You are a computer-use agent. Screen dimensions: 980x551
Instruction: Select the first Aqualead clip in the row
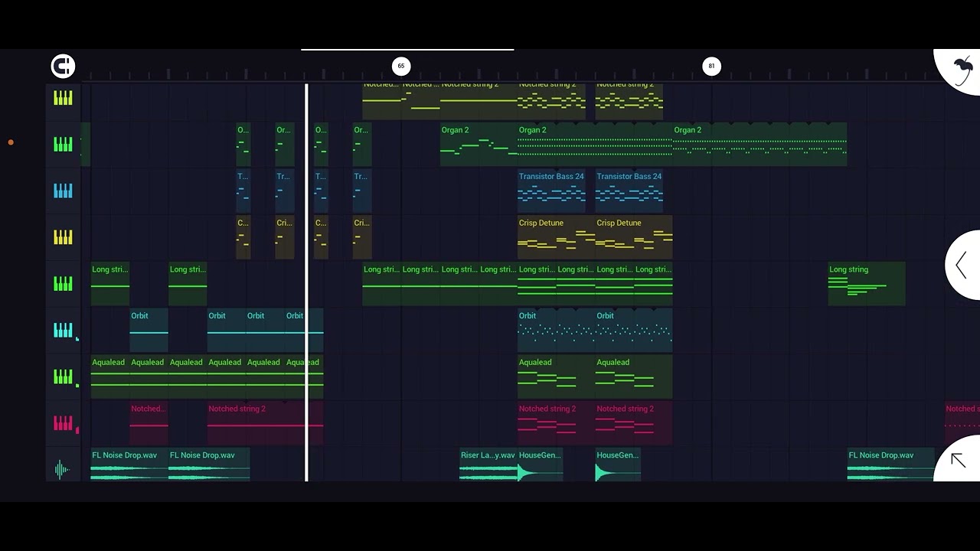click(109, 377)
